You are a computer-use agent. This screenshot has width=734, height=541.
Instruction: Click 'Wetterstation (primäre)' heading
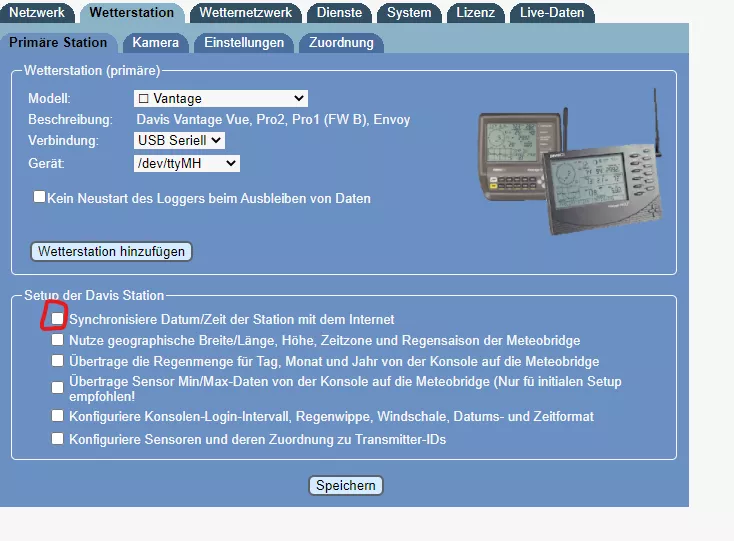click(92, 71)
